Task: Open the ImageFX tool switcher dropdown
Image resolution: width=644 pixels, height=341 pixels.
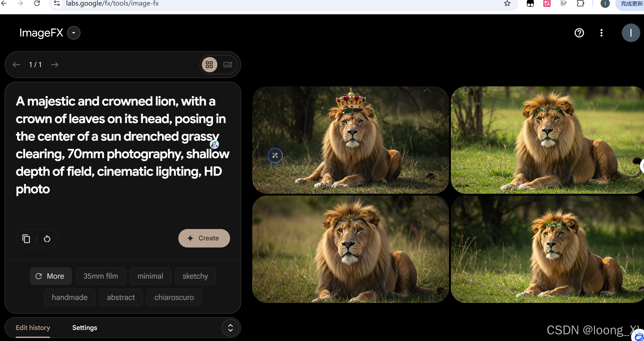Action: 73,33
